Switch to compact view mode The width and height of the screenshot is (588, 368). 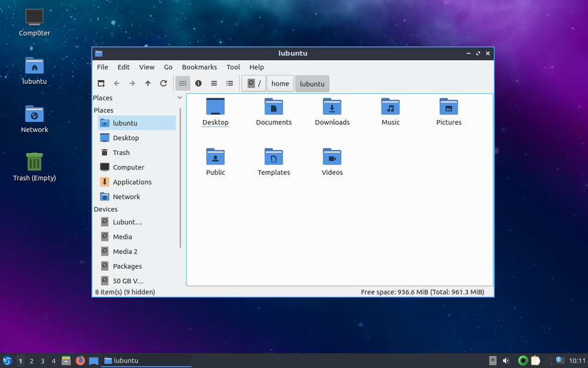coord(214,83)
